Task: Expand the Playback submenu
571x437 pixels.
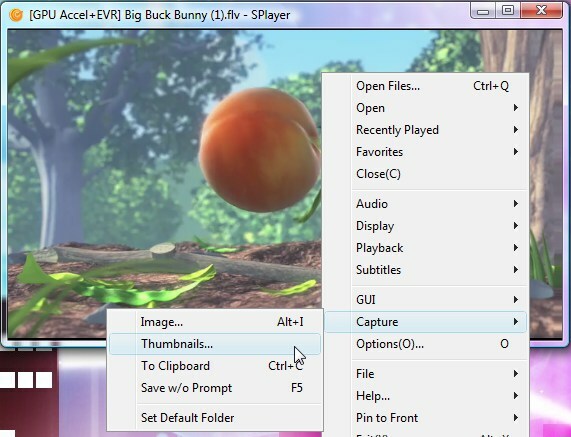Action: point(425,248)
